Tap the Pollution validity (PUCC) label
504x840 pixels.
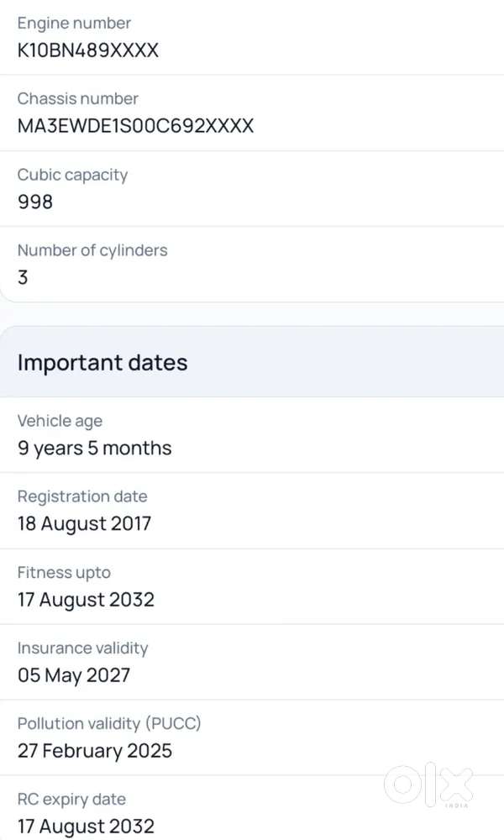[109, 724]
